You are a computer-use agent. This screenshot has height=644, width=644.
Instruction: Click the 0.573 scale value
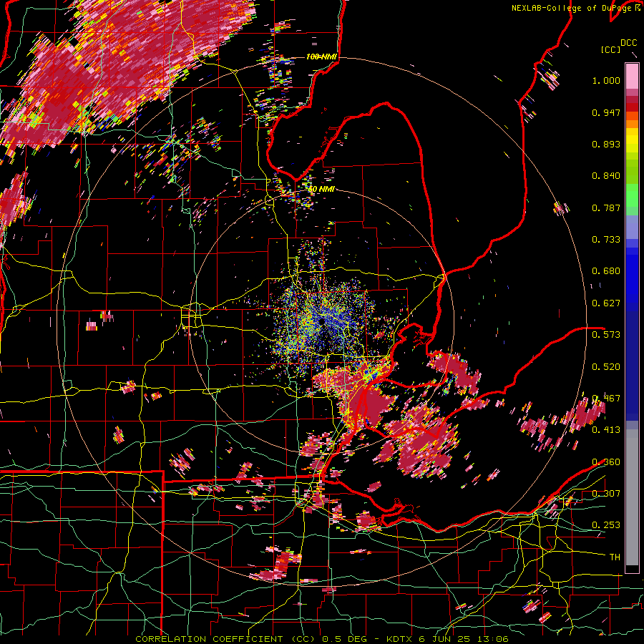point(606,335)
